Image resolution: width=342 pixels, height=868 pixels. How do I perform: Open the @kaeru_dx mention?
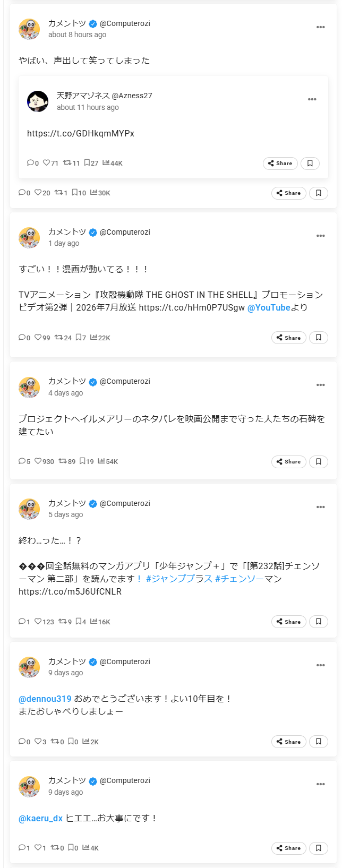click(40, 818)
